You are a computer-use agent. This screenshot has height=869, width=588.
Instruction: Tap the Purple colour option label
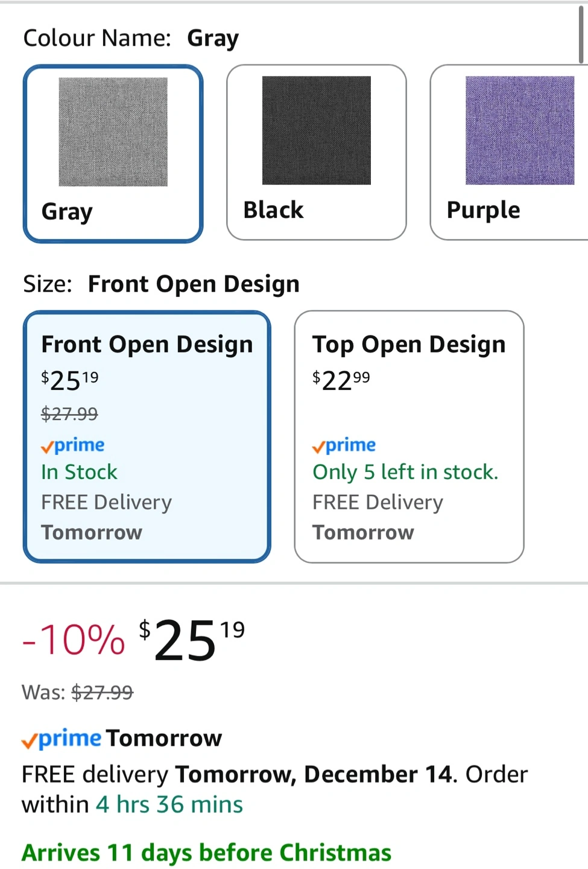(x=483, y=210)
